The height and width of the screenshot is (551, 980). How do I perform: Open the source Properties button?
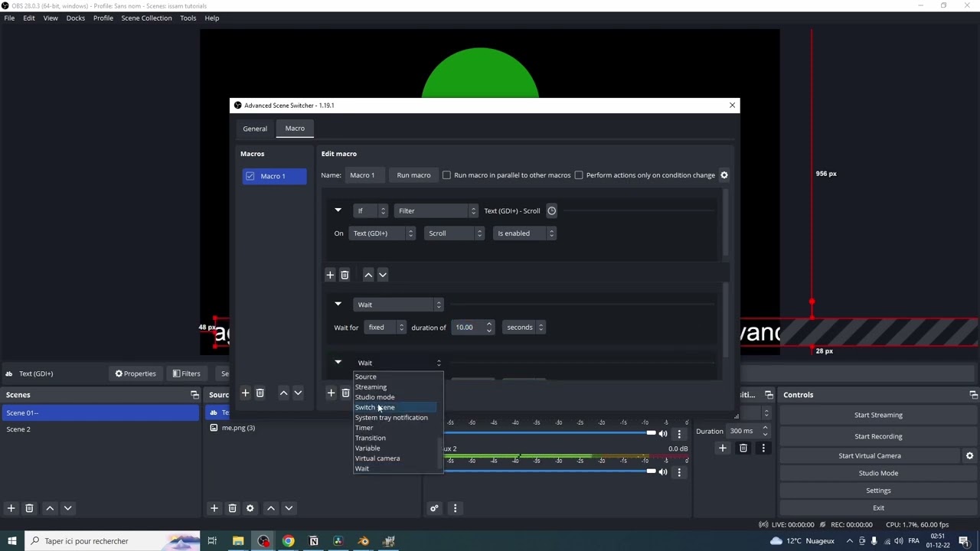(136, 373)
